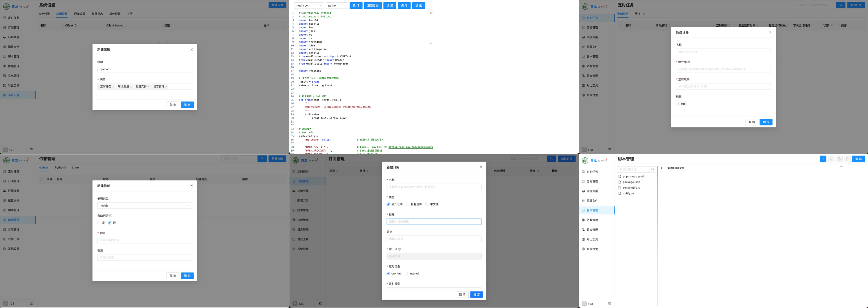Open the notify.py file dropdown in editor
Image resolution: width=868 pixels, height=308 pixels.
[309, 6]
